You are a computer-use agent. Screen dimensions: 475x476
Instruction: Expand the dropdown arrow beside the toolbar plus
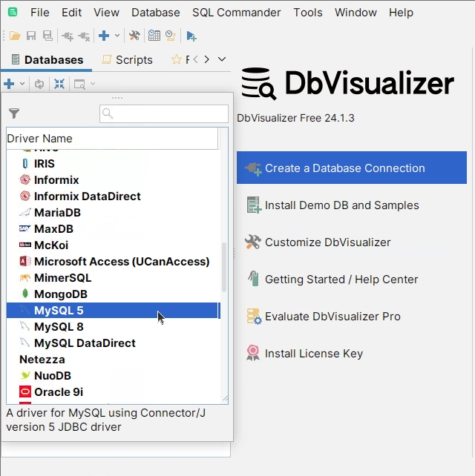coord(117,36)
